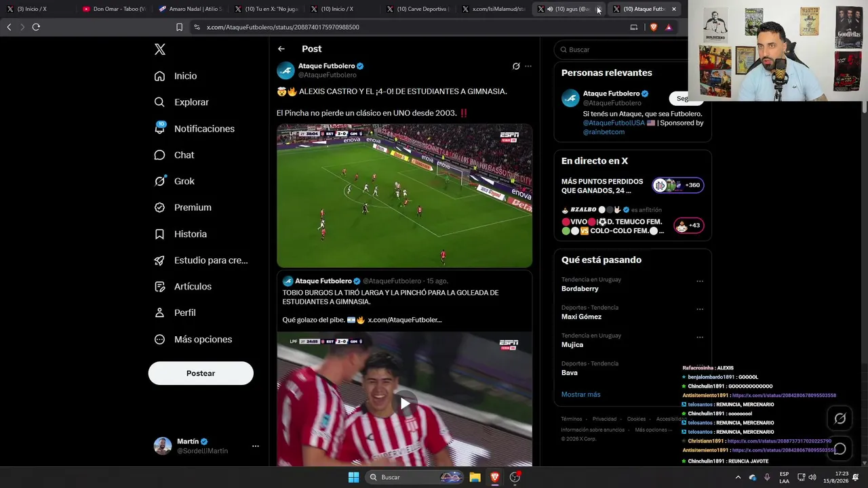This screenshot has width=868, height=488.
Task: Click the Brave browser taskbar icon
Action: [x=495, y=477]
